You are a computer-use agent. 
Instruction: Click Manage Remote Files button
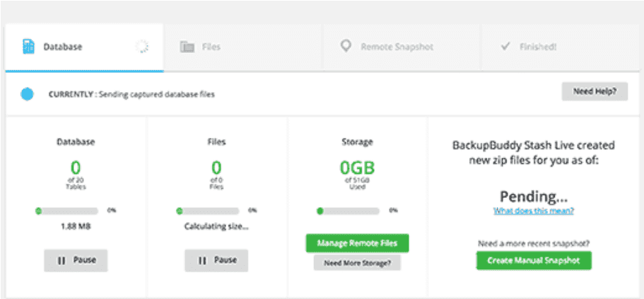357,243
